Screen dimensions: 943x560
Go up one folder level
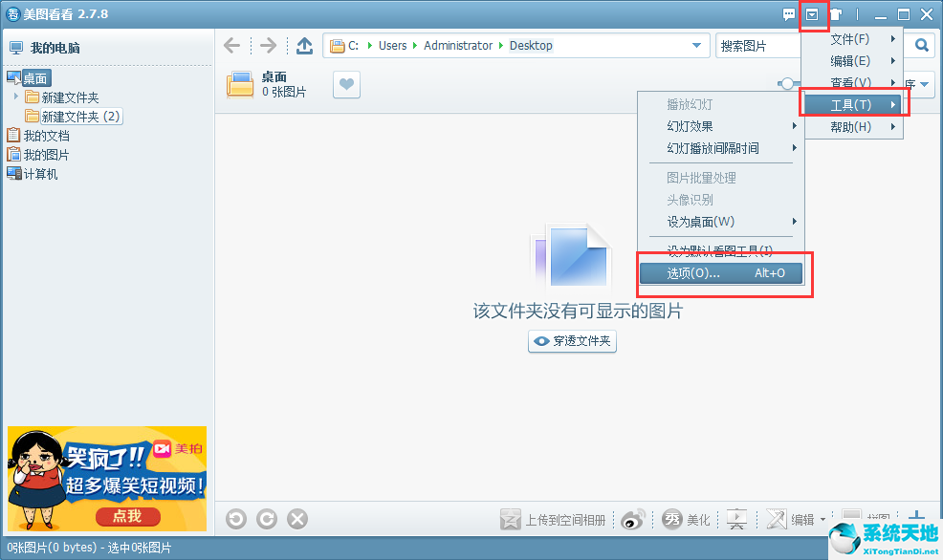coord(304,46)
